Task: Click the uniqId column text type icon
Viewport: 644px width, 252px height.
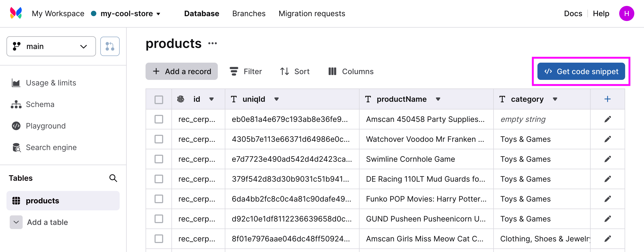Action: click(x=234, y=99)
